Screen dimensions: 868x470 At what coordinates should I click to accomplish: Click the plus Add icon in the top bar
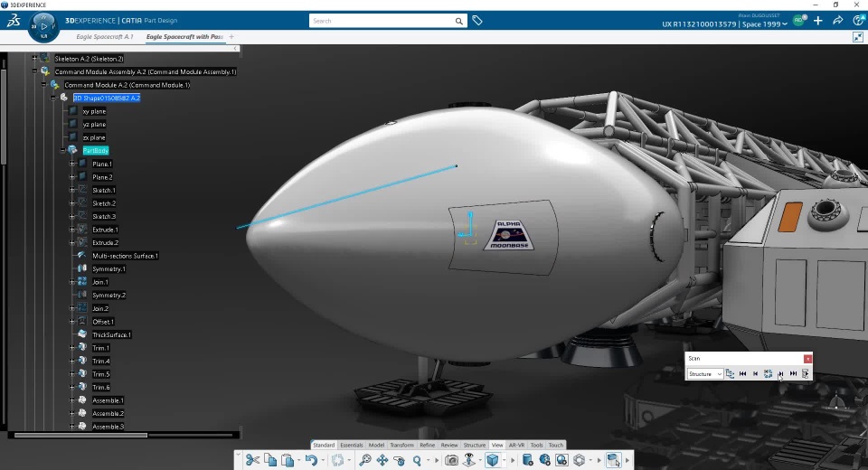point(818,21)
